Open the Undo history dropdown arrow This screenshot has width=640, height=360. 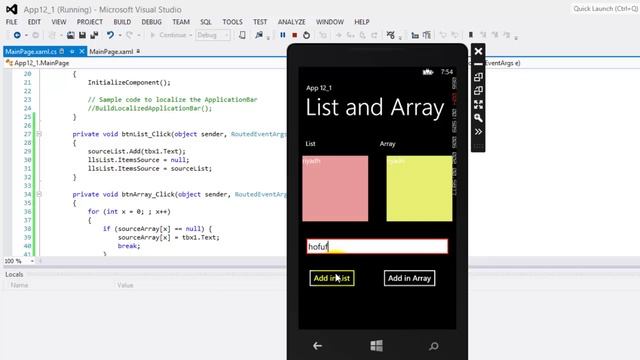(x=120, y=36)
